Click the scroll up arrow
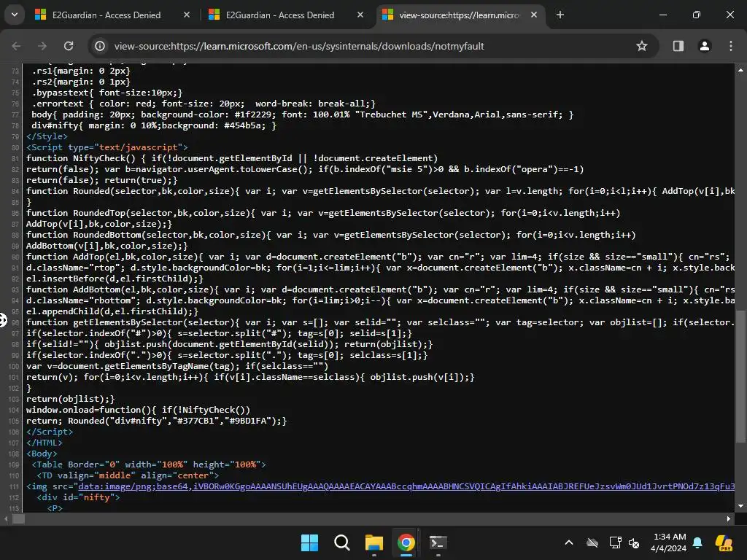 click(740, 70)
